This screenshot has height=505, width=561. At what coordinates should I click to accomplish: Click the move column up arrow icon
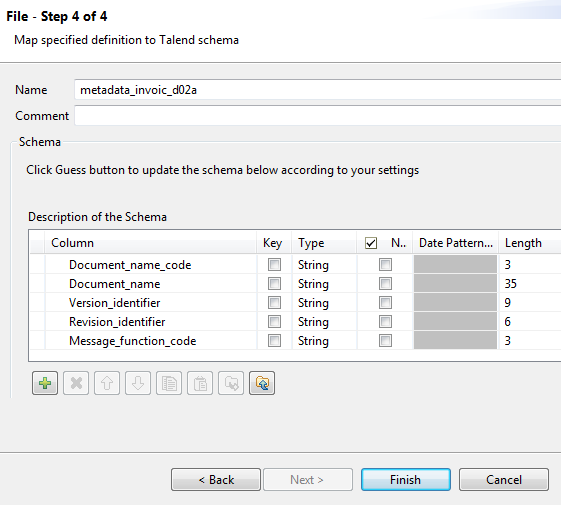(107, 383)
